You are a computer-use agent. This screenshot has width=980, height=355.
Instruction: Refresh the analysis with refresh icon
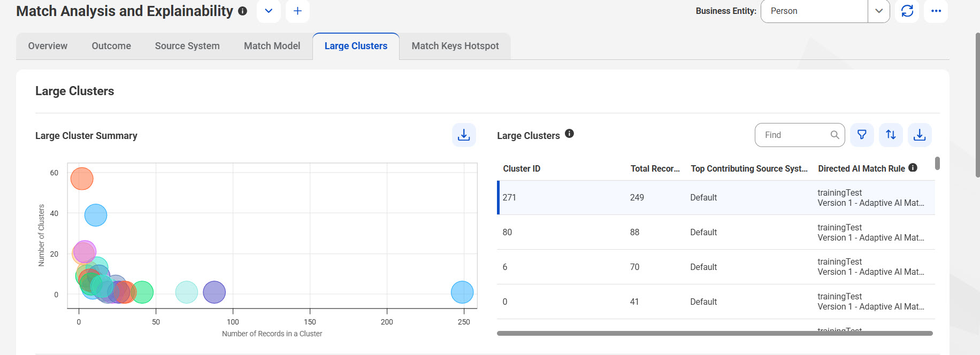pos(907,11)
